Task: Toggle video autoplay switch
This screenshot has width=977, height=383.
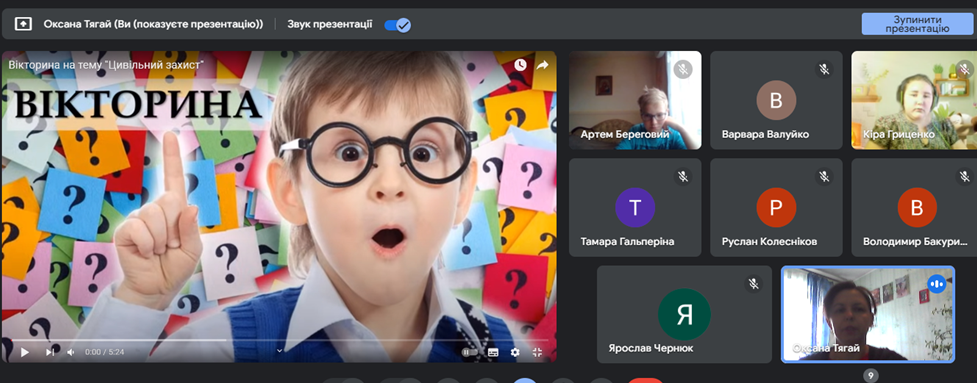Action: coord(469,352)
